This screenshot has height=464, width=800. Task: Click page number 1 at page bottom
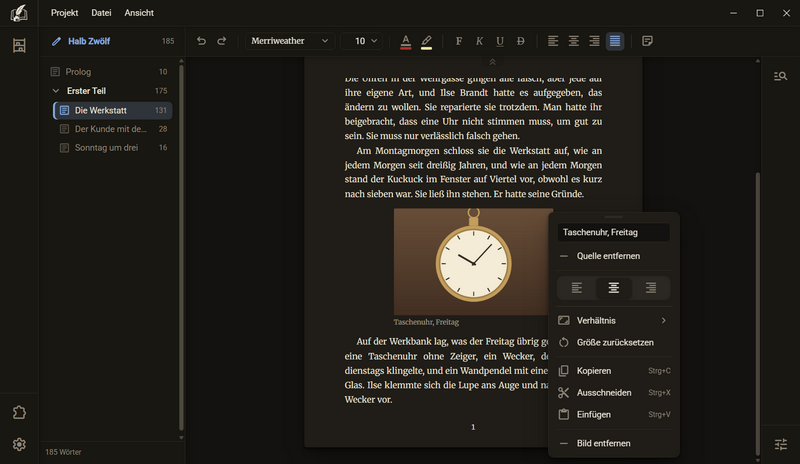(x=473, y=427)
